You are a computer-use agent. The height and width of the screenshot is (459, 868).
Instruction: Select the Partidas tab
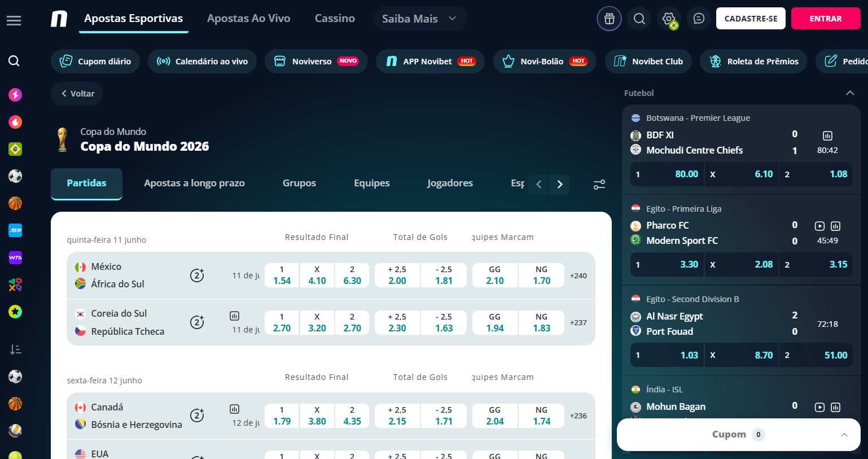click(86, 183)
